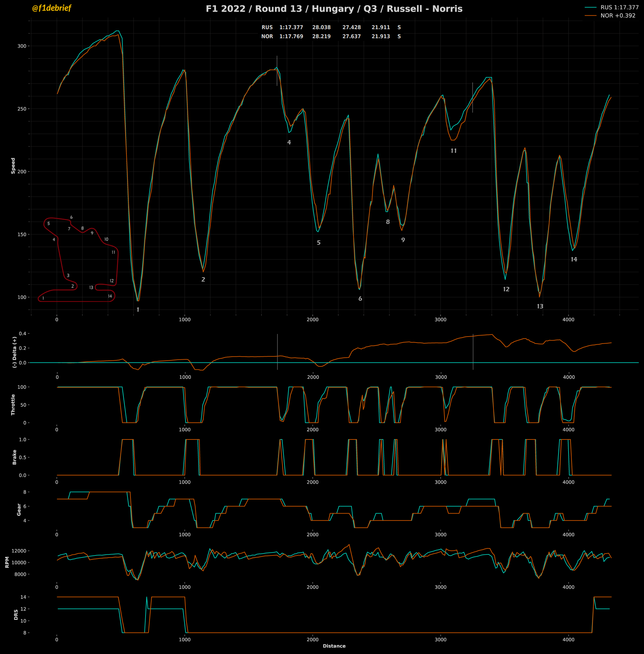Click the NOR +0.392 legend entry
Viewport: 644px width, 654px height.
click(x=618, y=15)
